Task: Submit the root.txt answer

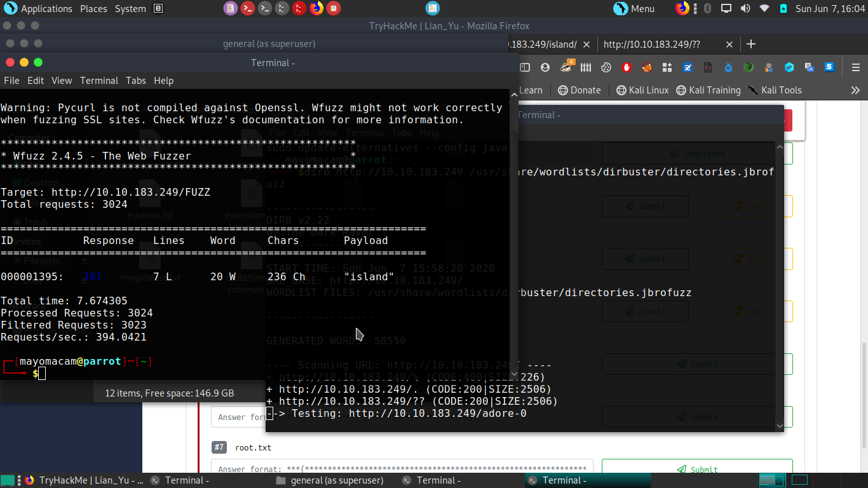Action: (x=697, y=469)
